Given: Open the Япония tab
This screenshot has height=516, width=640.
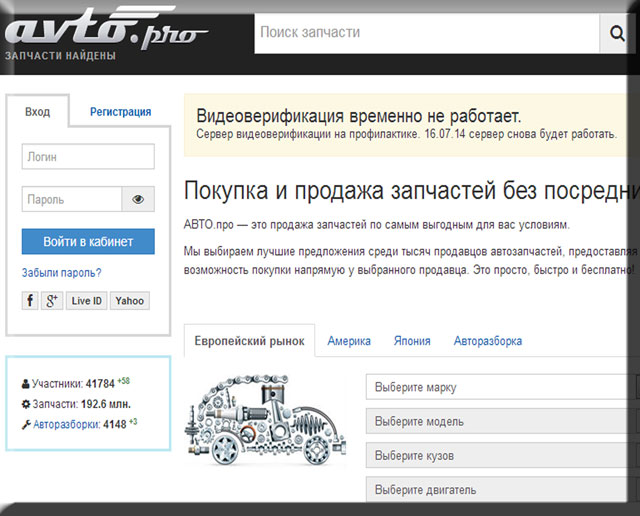Looking at the screenshot, I should (412, 341).
